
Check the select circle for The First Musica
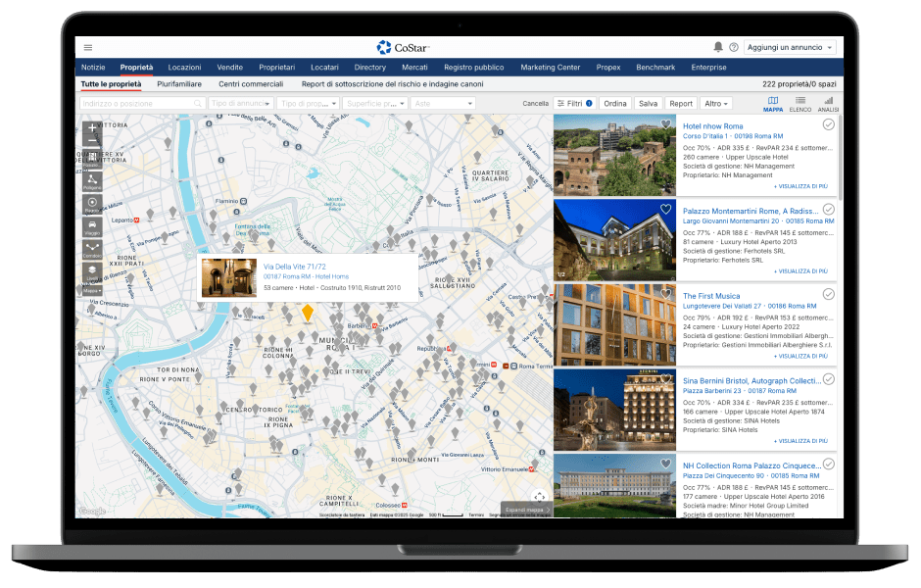[829, 294]
